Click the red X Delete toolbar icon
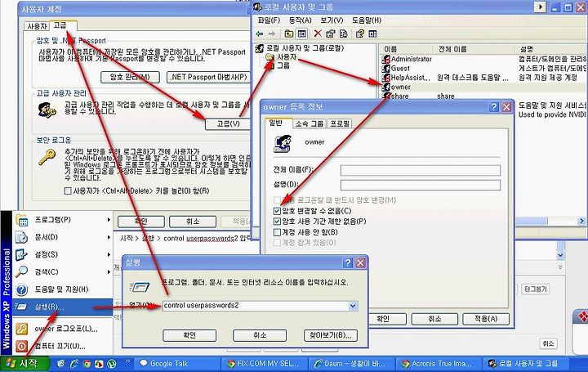This screenshot has width=588, height=372. pyautogui.click(x=318, y=34)
